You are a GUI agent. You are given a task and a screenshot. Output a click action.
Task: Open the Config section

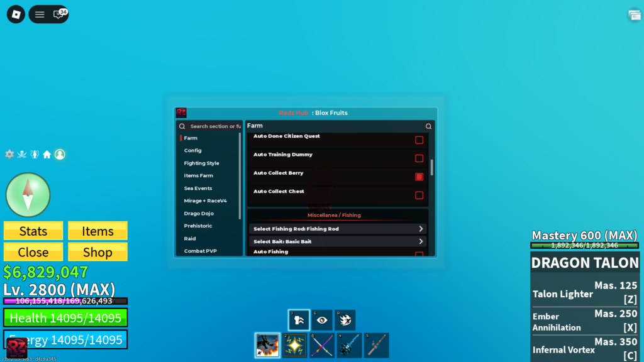(x=192, y=151)
